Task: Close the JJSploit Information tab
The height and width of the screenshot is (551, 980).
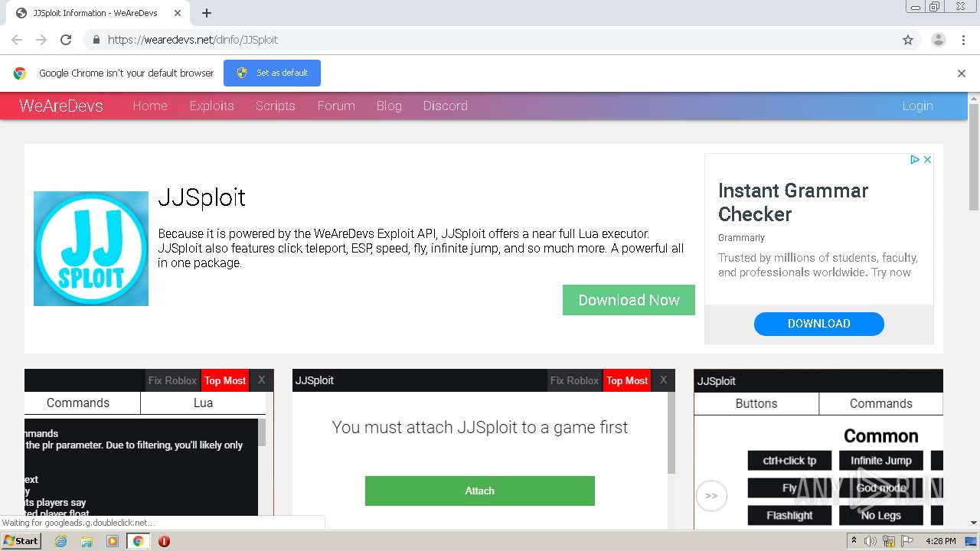Action: (178, 13)
